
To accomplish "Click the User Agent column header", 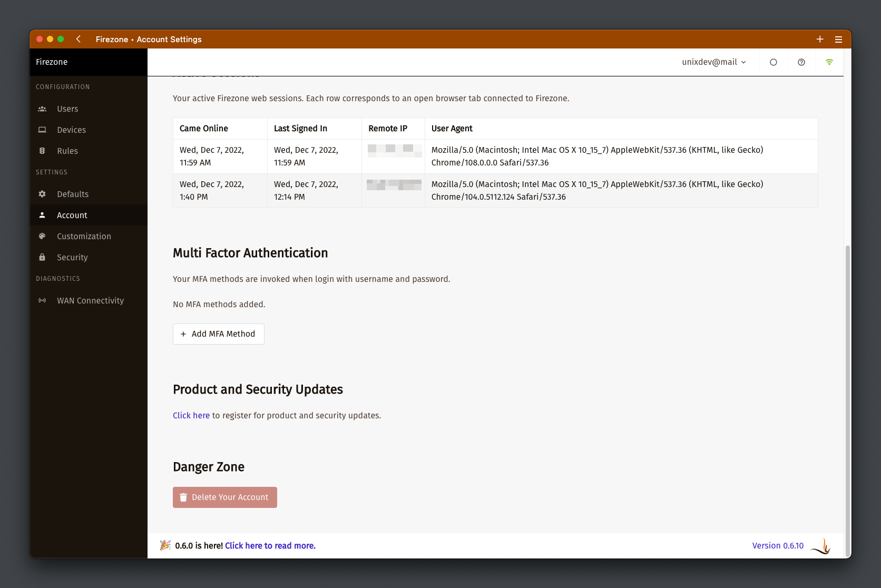I will pyautogui.click(x=621, y=129).
